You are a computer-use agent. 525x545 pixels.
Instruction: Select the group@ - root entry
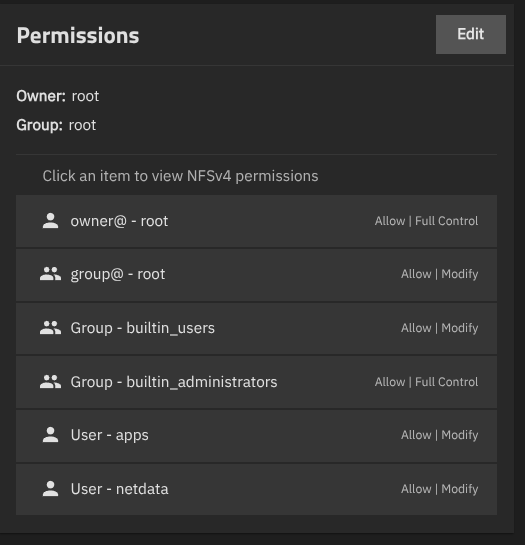tap(256, 275)
